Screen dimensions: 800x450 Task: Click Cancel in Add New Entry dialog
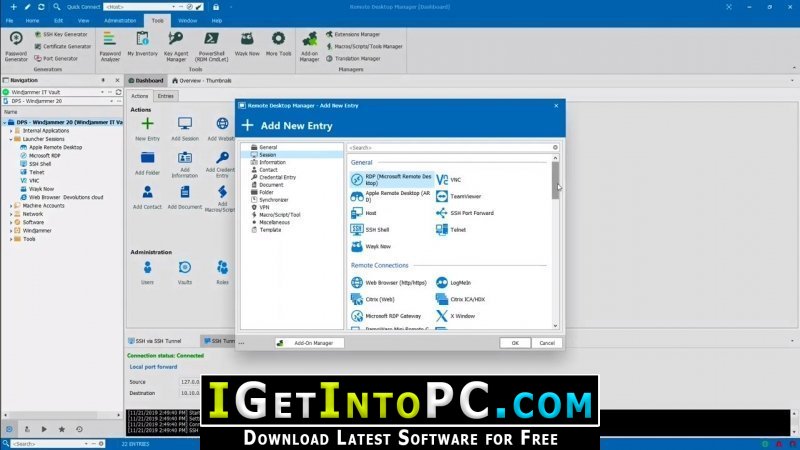pyautogui.click(x=546, y=343)
